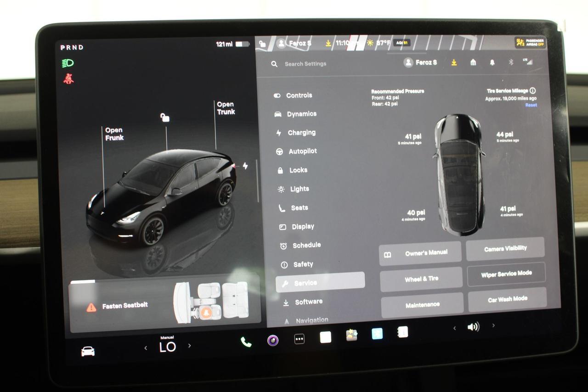Open the Maintenance button

tap(422, 305)
